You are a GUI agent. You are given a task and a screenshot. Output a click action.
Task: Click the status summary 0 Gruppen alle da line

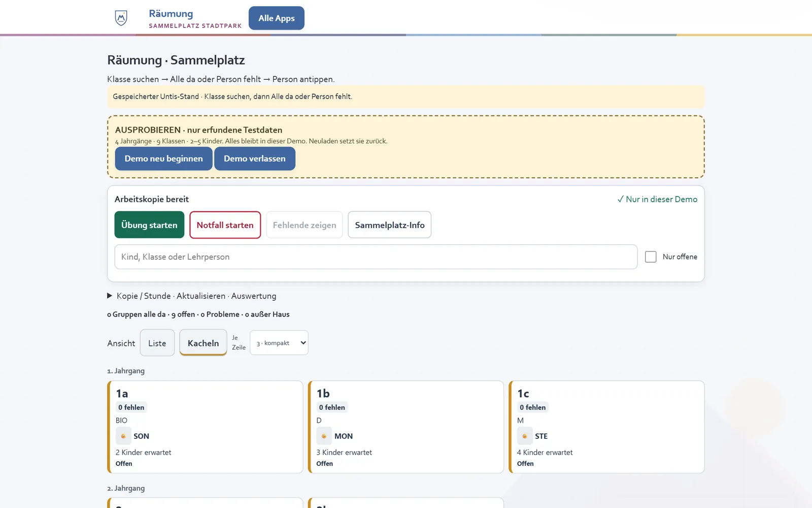(198, 314)
